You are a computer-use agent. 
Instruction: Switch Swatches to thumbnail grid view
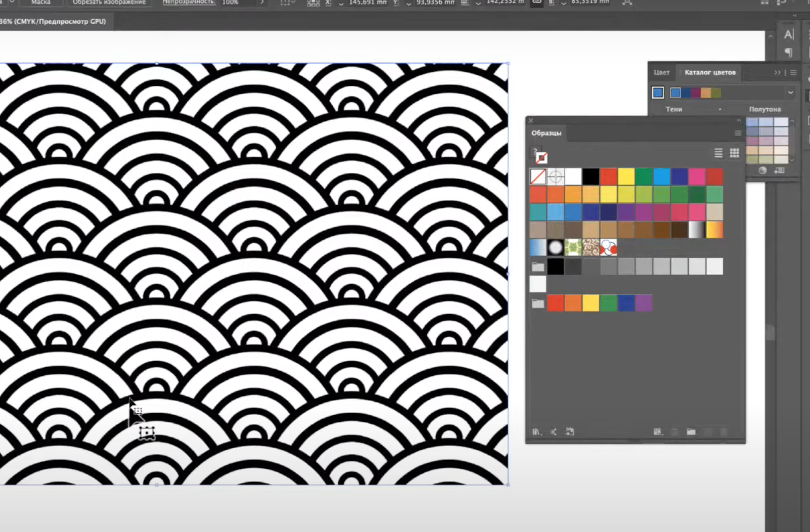click(734, 153)
